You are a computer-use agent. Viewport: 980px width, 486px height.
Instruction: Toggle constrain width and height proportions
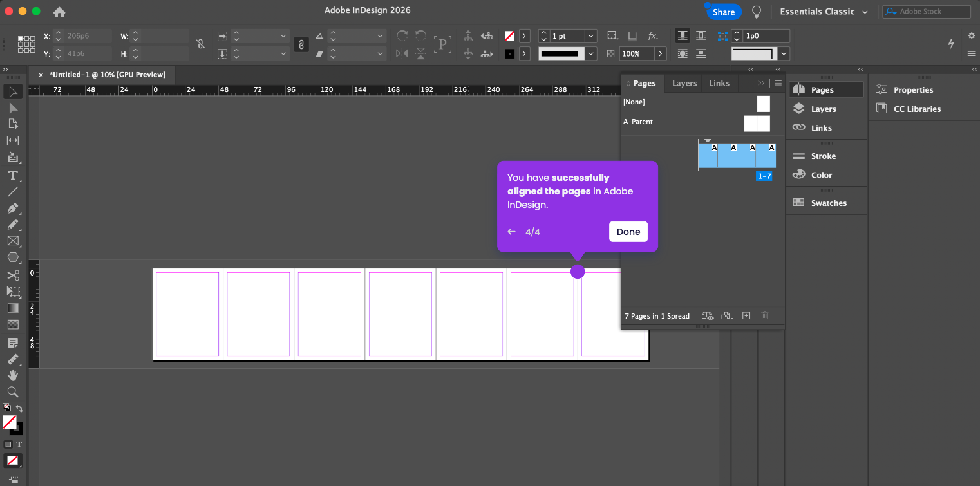tap(200, 44)
